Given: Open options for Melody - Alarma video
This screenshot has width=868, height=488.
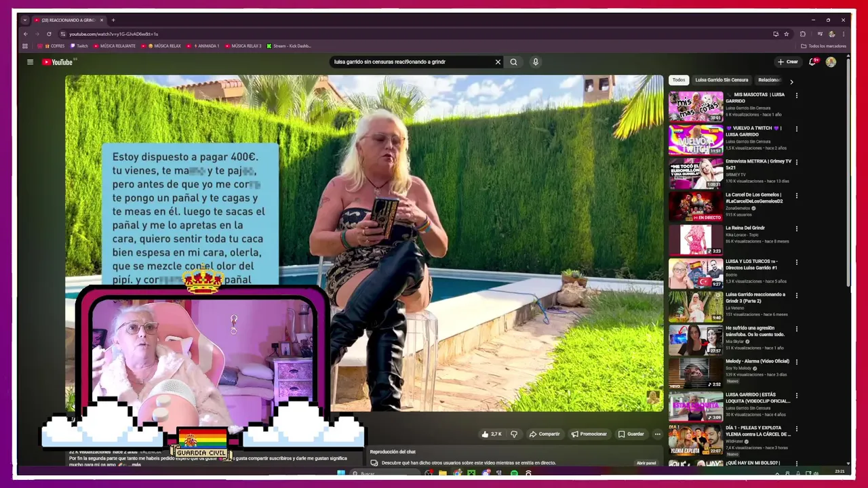Looking at the screenshot, I should (797, 362).
